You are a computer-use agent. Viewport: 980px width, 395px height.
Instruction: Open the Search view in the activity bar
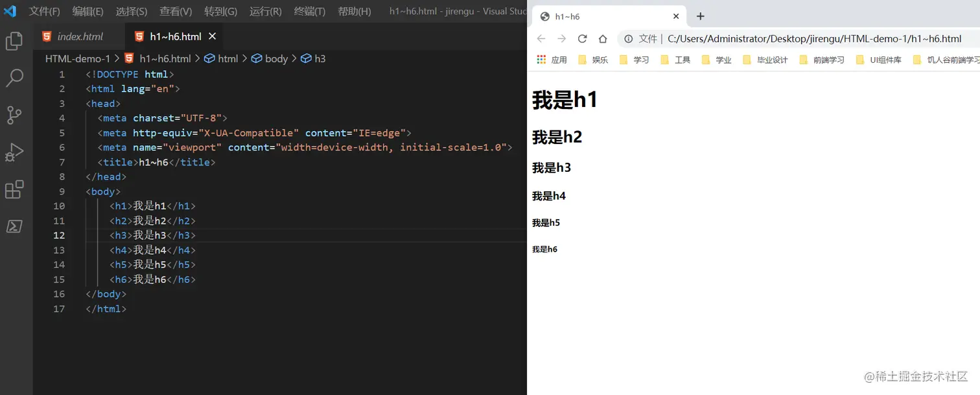(14, 78)
